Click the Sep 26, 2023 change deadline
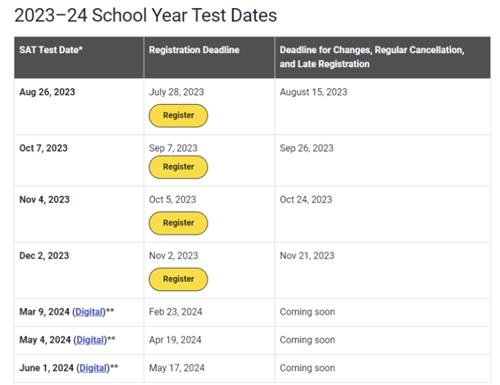This screenshot has width=500, height=385. click(306, 148)
